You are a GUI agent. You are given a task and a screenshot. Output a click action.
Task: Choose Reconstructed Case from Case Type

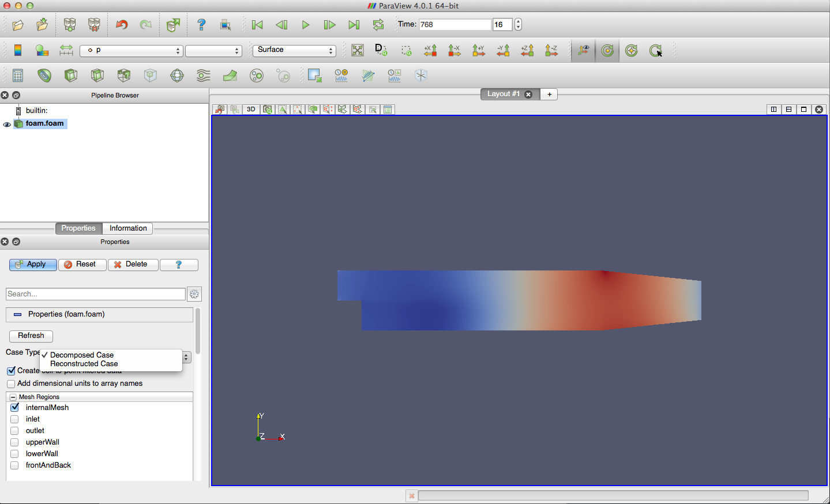84,364
